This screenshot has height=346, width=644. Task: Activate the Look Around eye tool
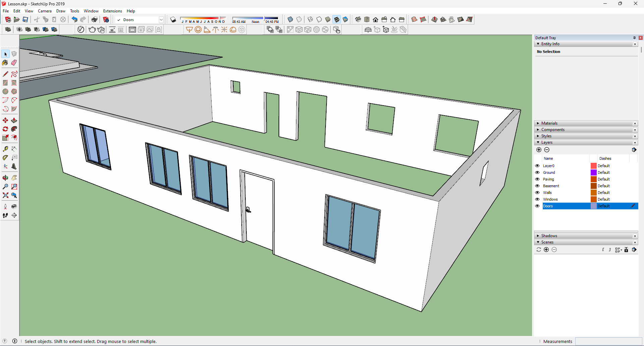[14, 206]
